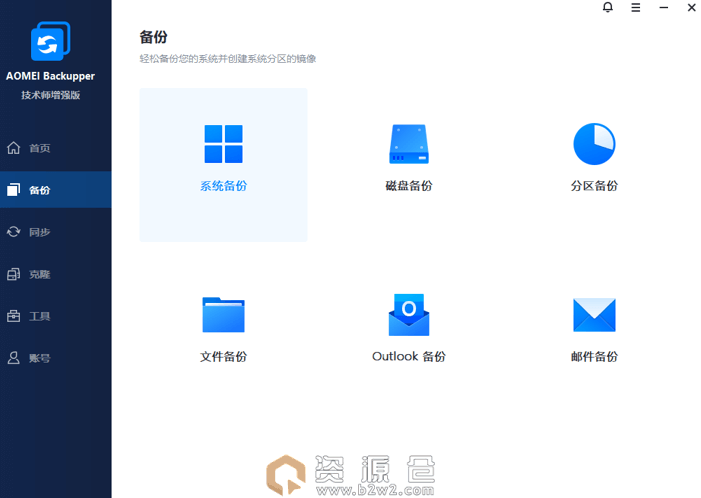Click the Partition Backup (分区备份) pie icon
The image size is (701, 498).
(x=594, y=144)
